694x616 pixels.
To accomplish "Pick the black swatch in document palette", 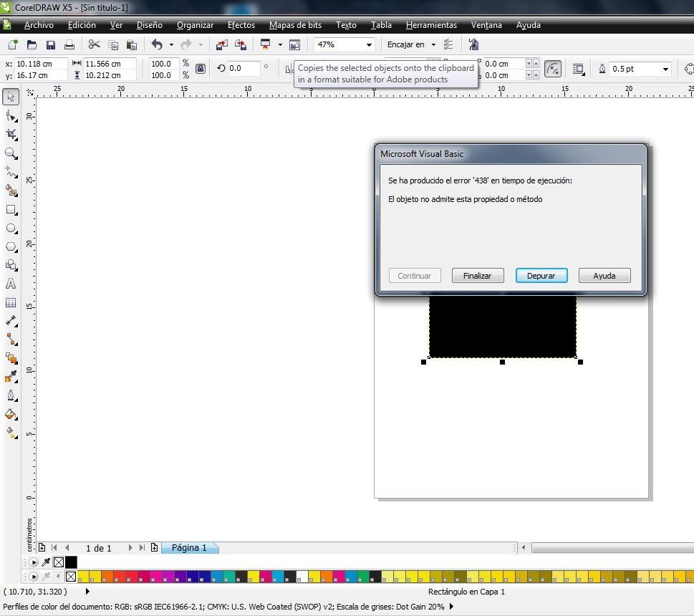I will pyautogui.click(x=71, y=562).
